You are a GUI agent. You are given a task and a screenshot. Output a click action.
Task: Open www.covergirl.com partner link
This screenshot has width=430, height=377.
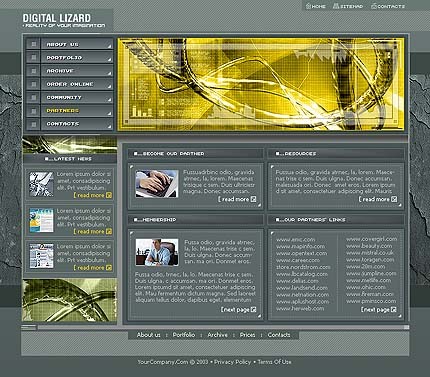pyautogui.click(x=371, y=239)
